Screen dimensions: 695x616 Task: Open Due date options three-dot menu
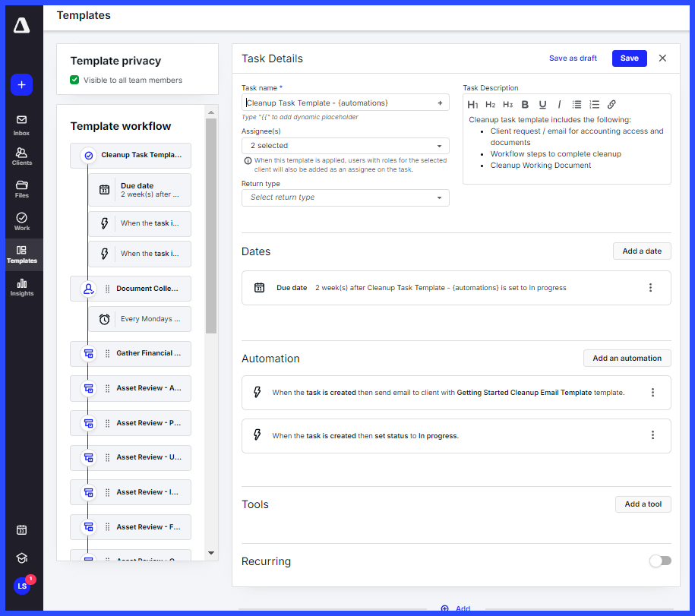coord(650,288)
